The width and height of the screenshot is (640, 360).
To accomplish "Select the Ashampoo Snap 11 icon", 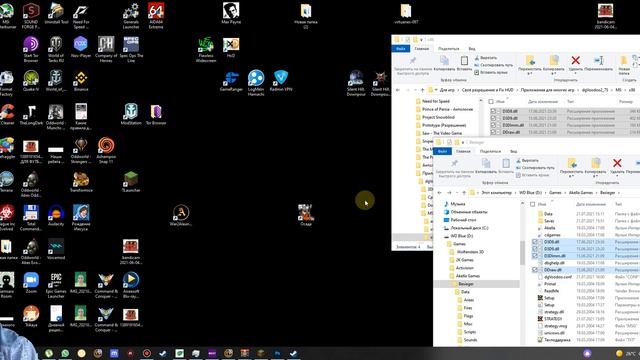I will (106, 150).
